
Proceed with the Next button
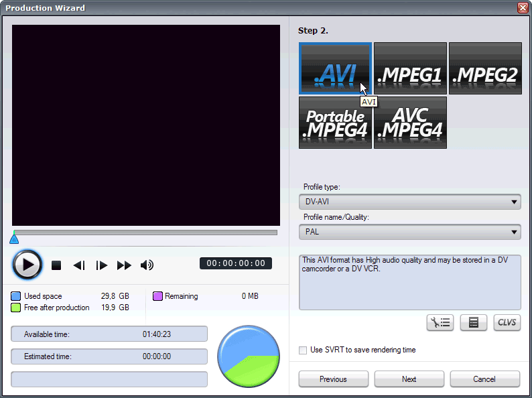coord(409,379)
